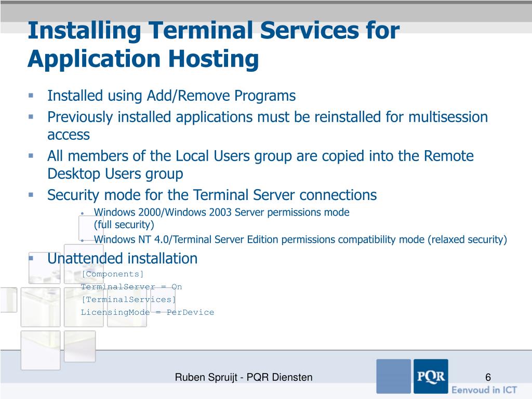Click the Installed using Add/Remove Programs line

coord(171,96)
